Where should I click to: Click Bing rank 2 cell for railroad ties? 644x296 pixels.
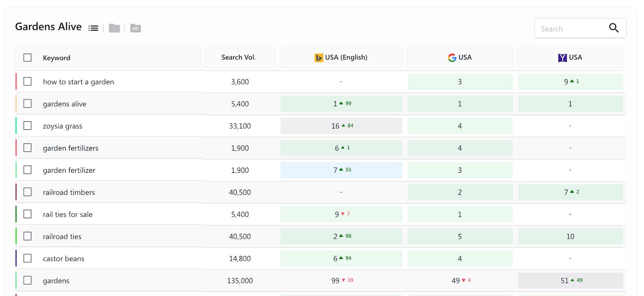[341, 236]
